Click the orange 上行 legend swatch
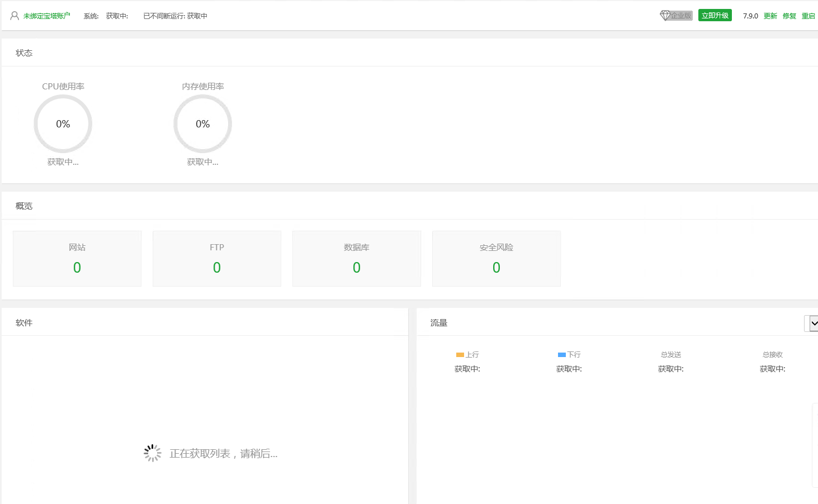Image resolution: width=818 pixels, height=504 pixels. point(460,355)
